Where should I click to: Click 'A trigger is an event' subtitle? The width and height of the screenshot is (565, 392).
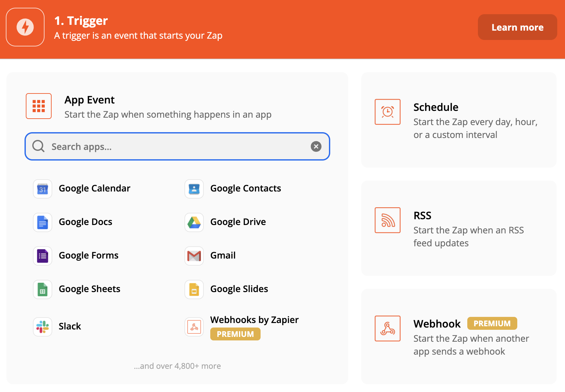pos(138,35)
